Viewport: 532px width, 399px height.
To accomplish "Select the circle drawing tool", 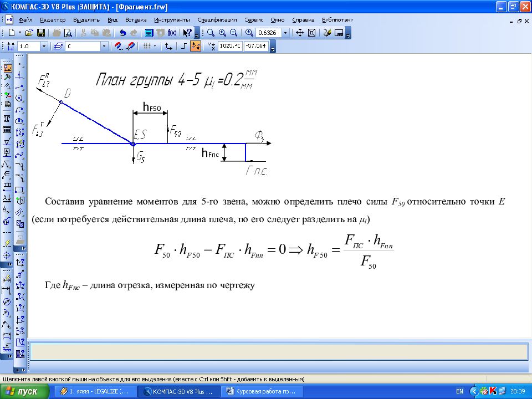I will point(19,98).
